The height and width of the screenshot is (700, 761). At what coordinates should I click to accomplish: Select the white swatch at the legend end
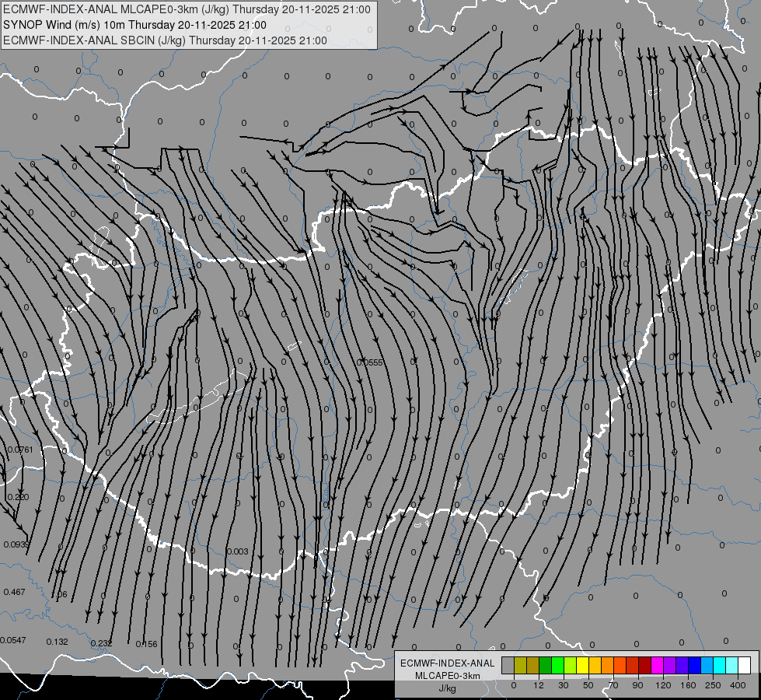pyautogui.click(x=745, y=665)
